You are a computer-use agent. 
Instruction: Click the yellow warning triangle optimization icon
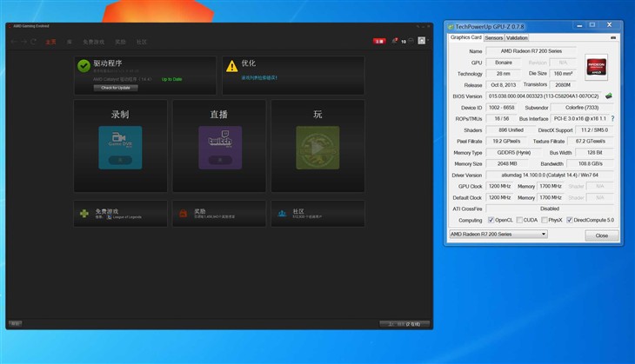point(231,66)
